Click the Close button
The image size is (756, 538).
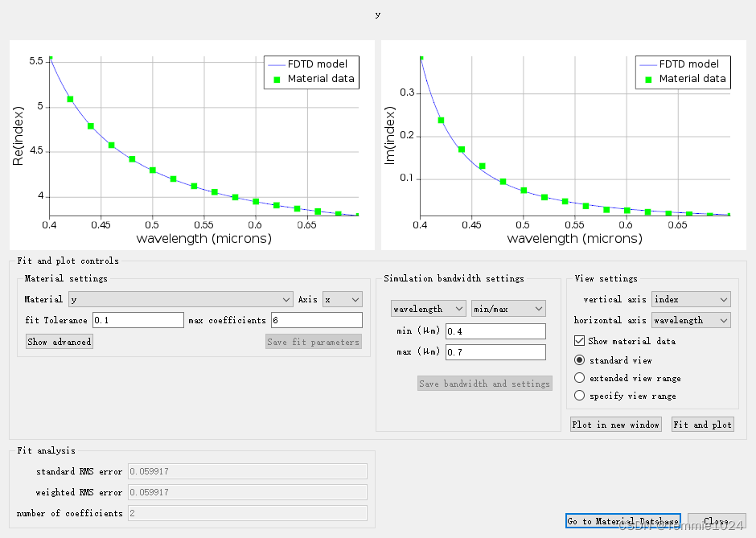[717, 521]
